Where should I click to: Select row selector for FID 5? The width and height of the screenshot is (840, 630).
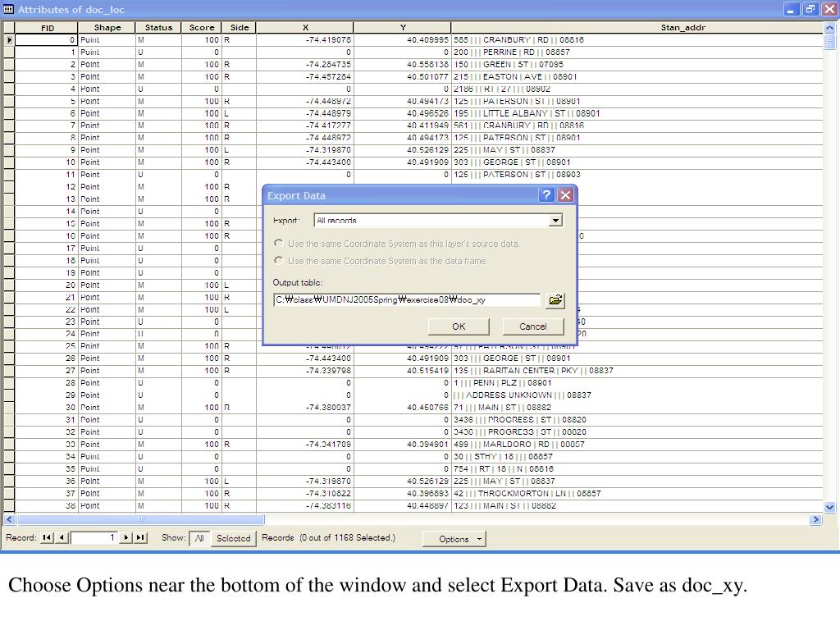[9, 101]
